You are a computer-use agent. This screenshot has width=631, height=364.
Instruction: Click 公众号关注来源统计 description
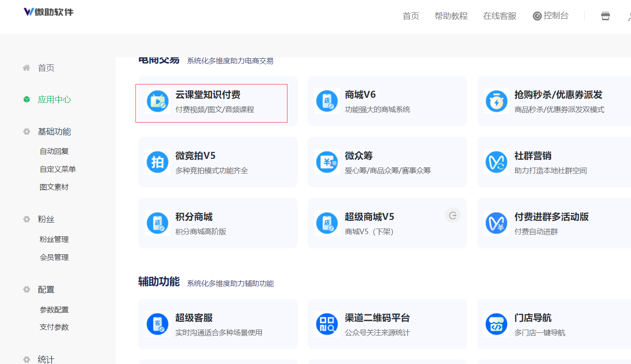click(x=377, y=333)
